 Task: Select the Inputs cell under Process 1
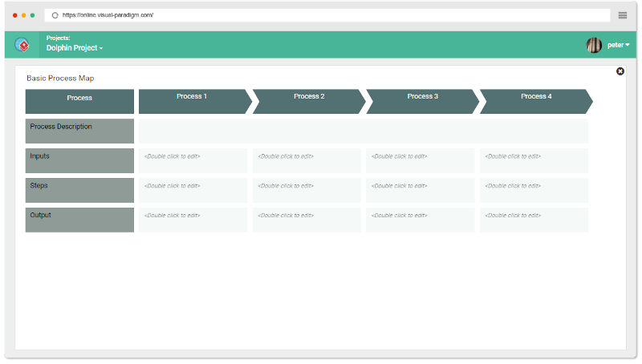click(x=193, y=160)
